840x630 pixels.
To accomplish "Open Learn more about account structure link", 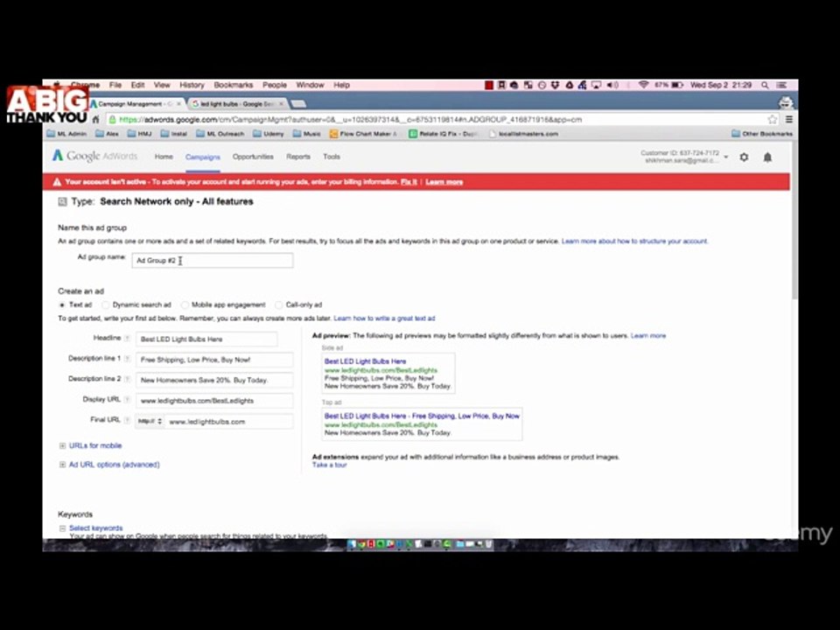I will point(634,241).
